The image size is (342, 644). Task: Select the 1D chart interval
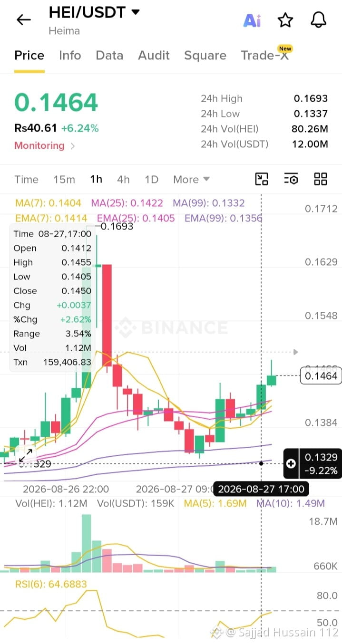[151, 179]
